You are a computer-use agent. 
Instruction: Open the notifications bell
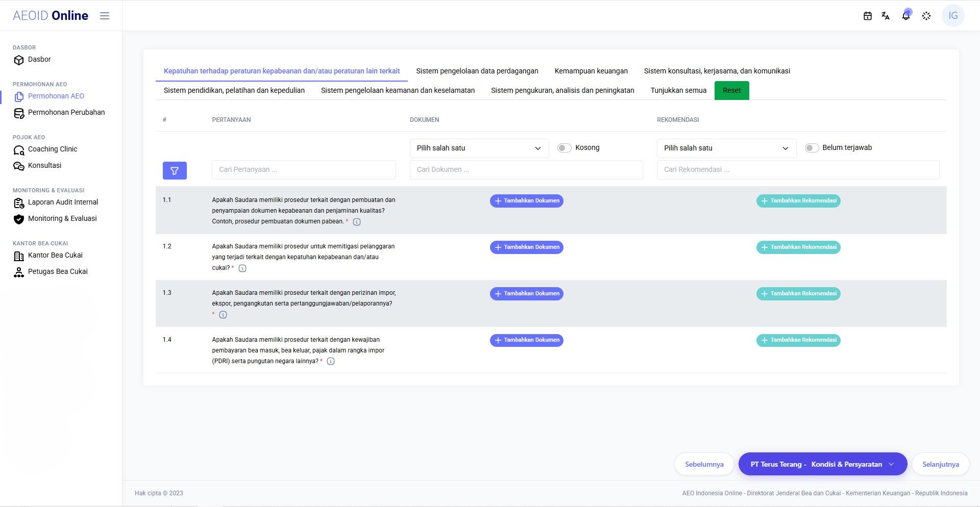point(906,16)
